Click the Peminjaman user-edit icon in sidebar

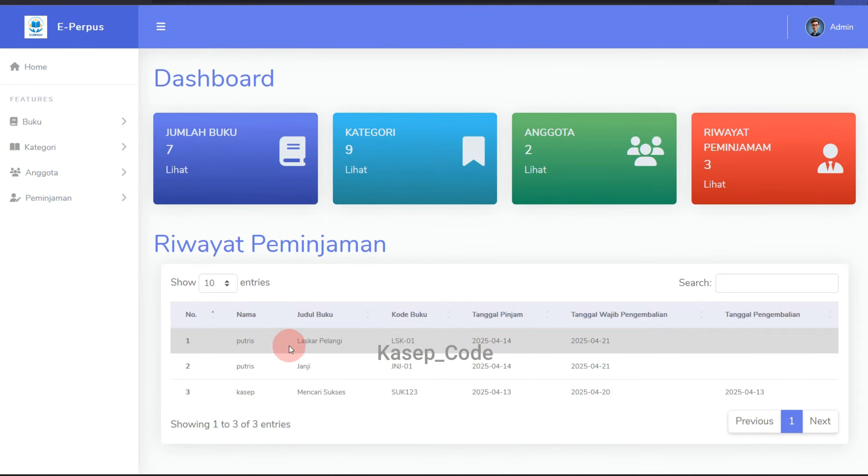15,198
